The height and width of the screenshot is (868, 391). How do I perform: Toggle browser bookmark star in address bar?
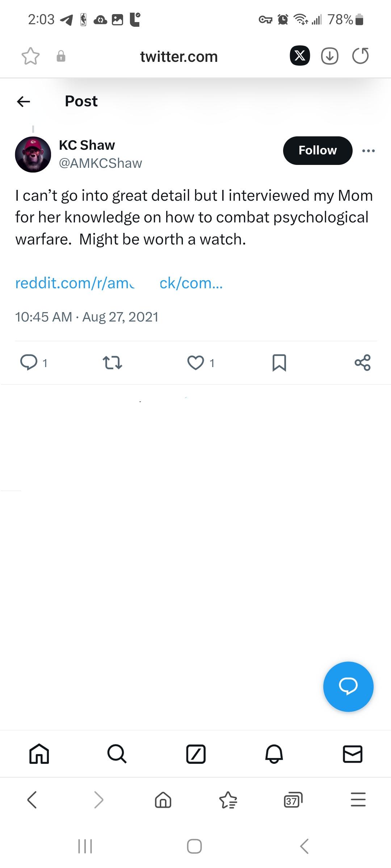(x=30, y=56)
